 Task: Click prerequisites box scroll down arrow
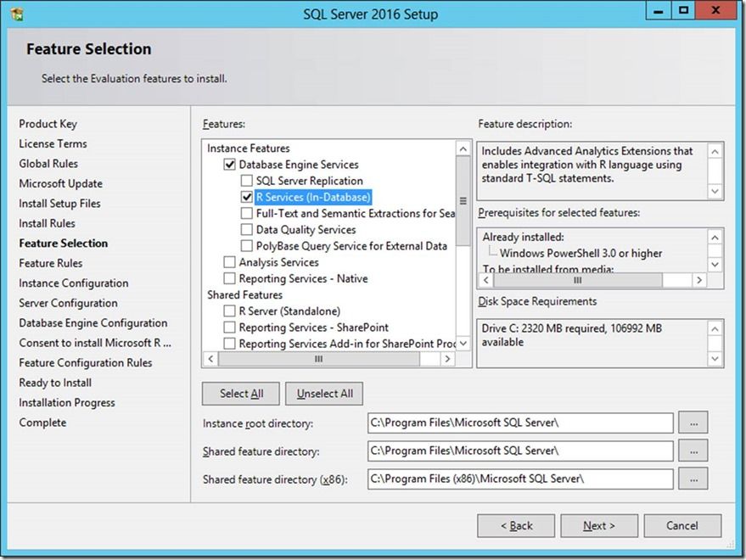(x=715, y=264)
